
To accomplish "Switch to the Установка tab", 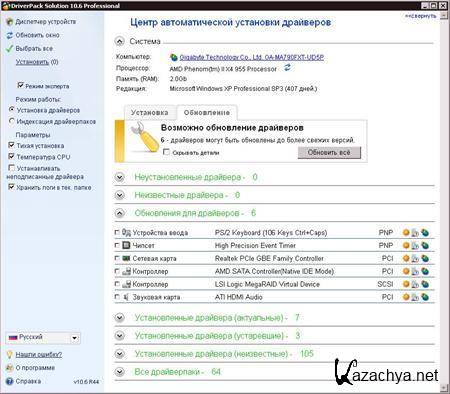I will click(150, 113).
